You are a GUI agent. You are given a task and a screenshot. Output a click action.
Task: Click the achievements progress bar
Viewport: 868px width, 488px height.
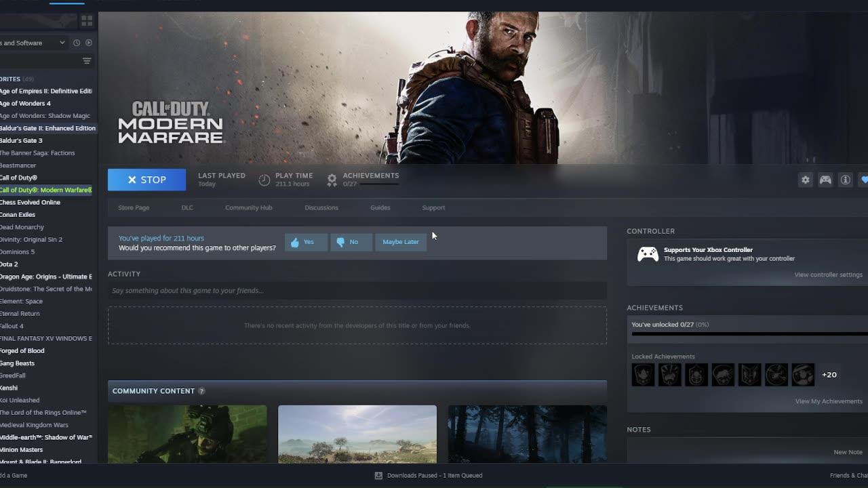(749, 333)
